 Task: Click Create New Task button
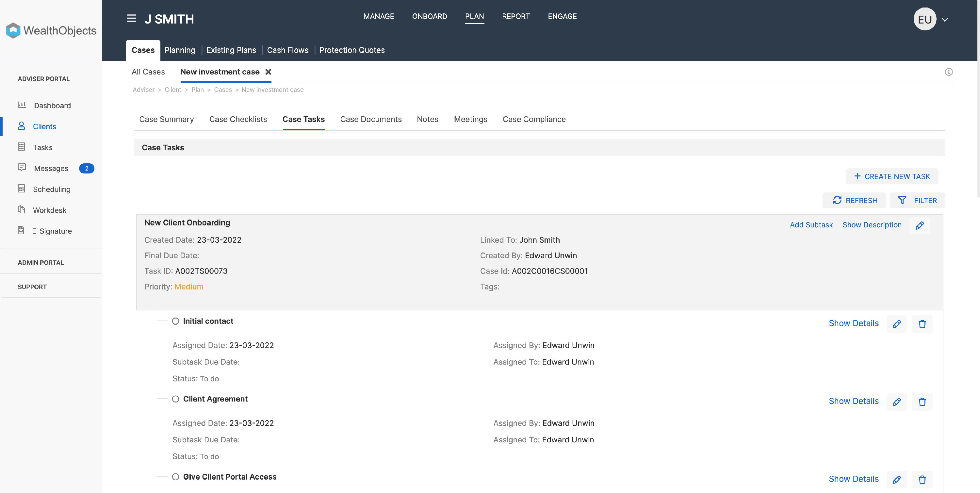(892, 176)
